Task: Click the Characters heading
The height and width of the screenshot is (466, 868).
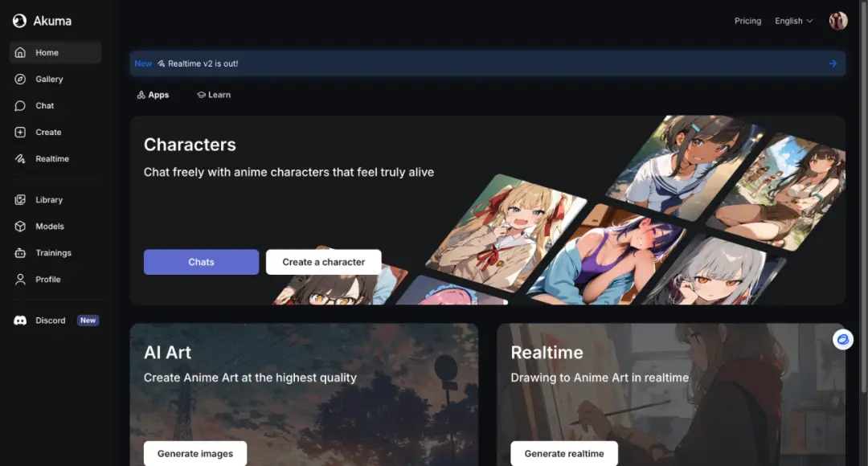Action: (x=190, y=145)
